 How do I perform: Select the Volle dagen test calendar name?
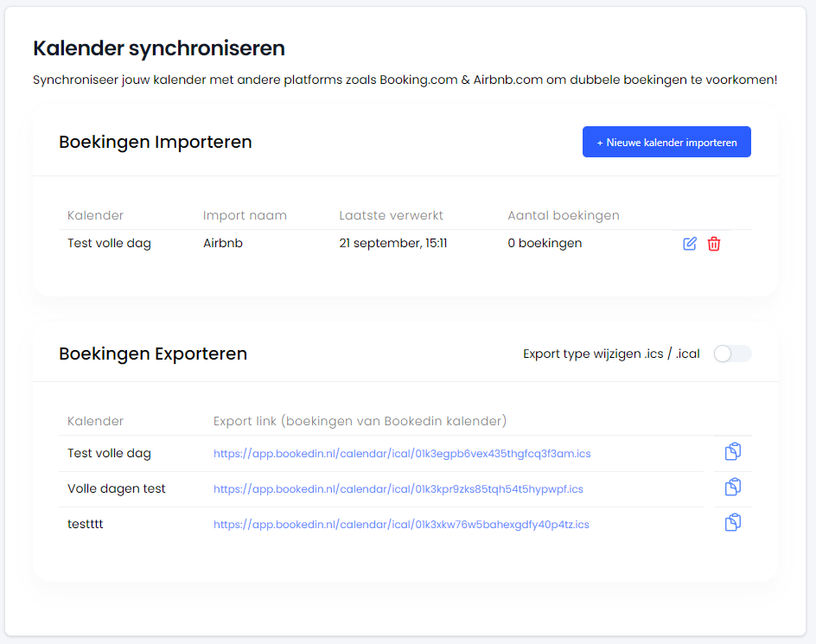tap(117, 489)
